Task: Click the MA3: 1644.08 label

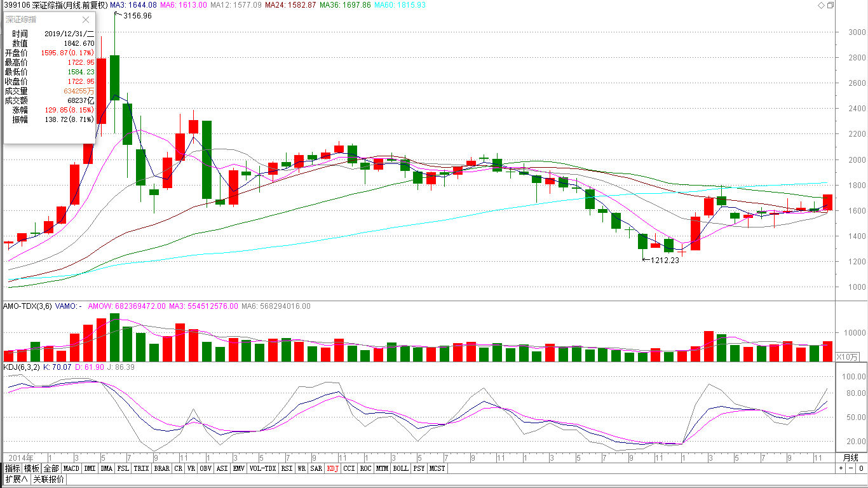Action: (x=133, y=5)
